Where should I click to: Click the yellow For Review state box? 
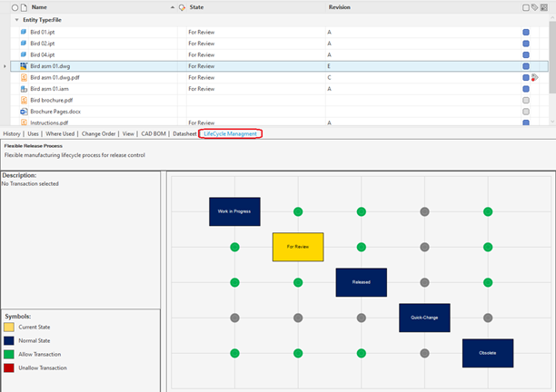(x=298, y=247)
